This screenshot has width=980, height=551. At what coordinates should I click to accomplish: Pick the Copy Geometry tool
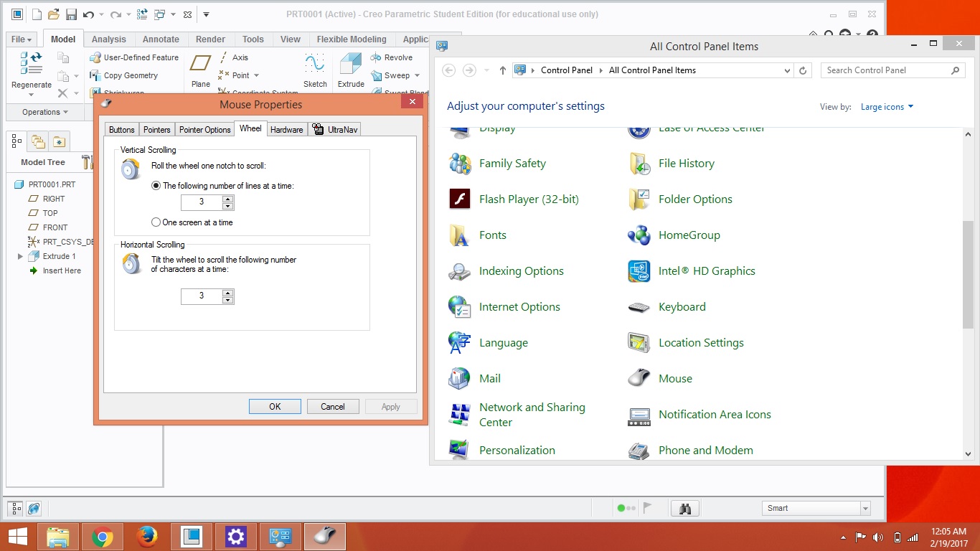[x=124, y=75]
